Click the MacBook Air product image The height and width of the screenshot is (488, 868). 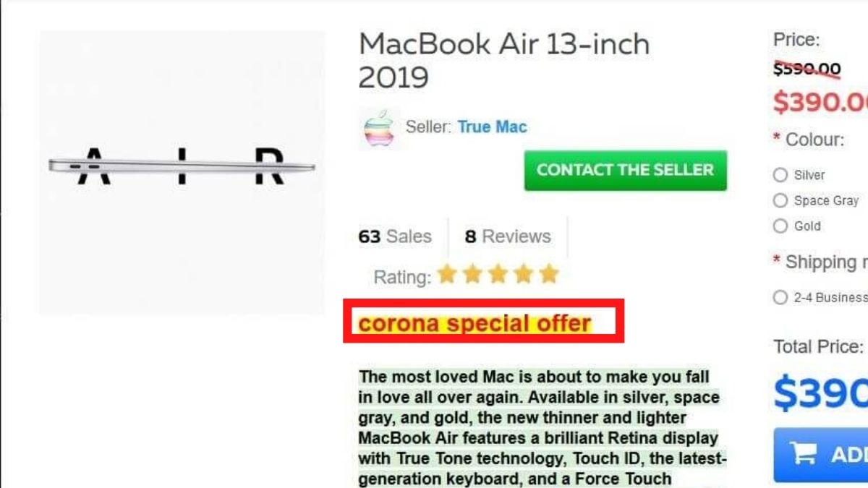point(181,166)
